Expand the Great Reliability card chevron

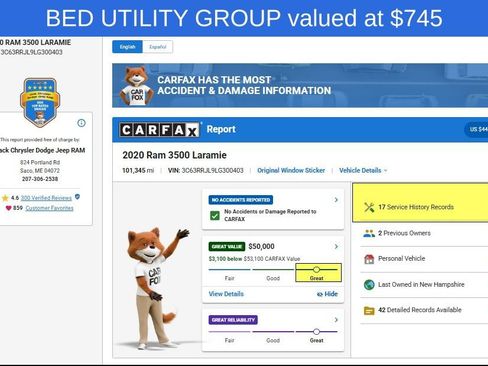coord(336,320)
